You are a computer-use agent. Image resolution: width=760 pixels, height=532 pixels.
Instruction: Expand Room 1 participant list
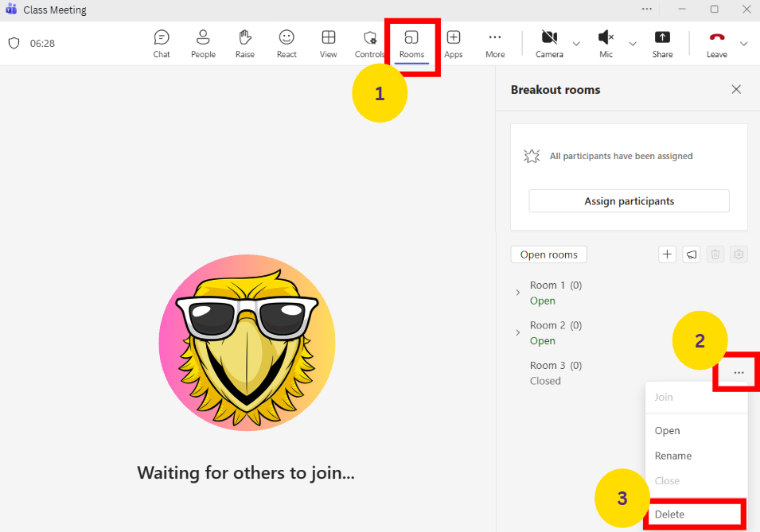point(518,293)
